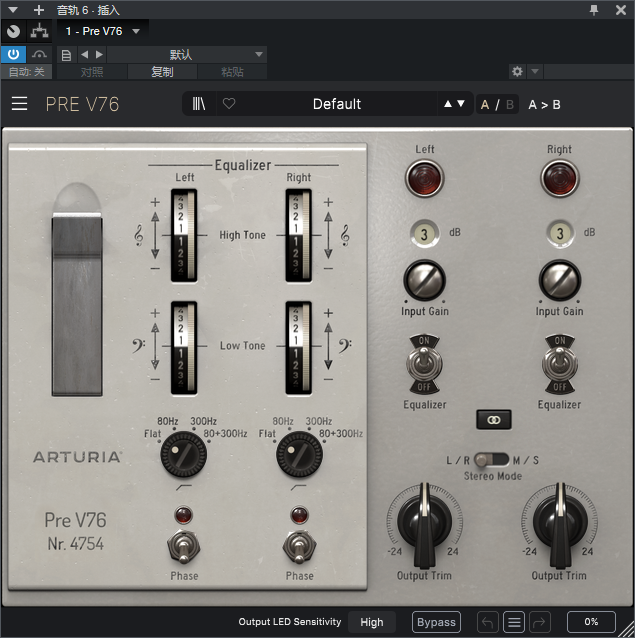The width and height of the screenshot is (635, 638).
Task: Click the Right channel red LED
Action: point(560,178)
